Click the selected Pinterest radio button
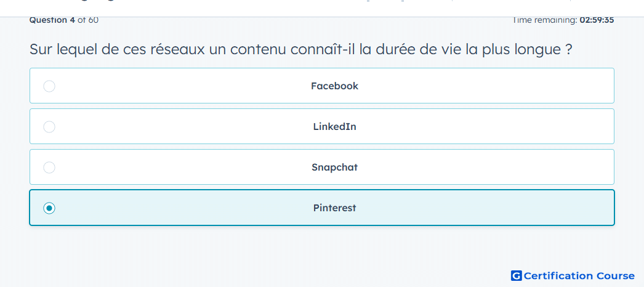This screenshot has width=644, height=287. (x=49, y=208)
